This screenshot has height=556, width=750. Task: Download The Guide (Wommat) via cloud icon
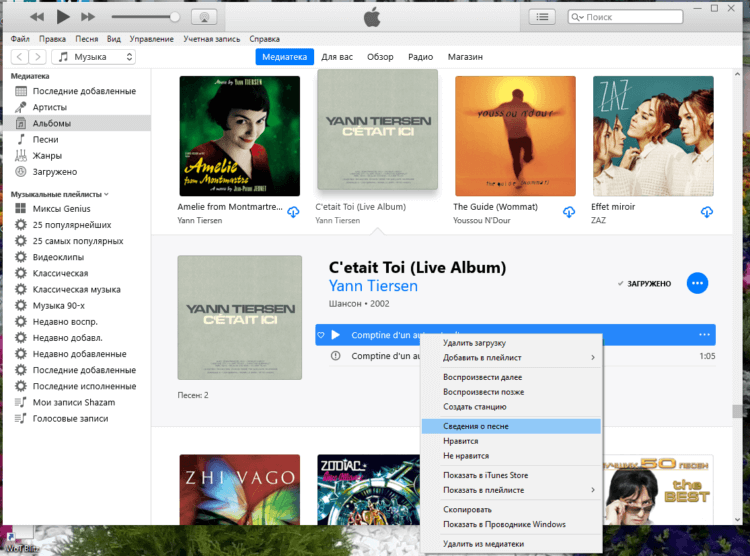coord(569,212)
